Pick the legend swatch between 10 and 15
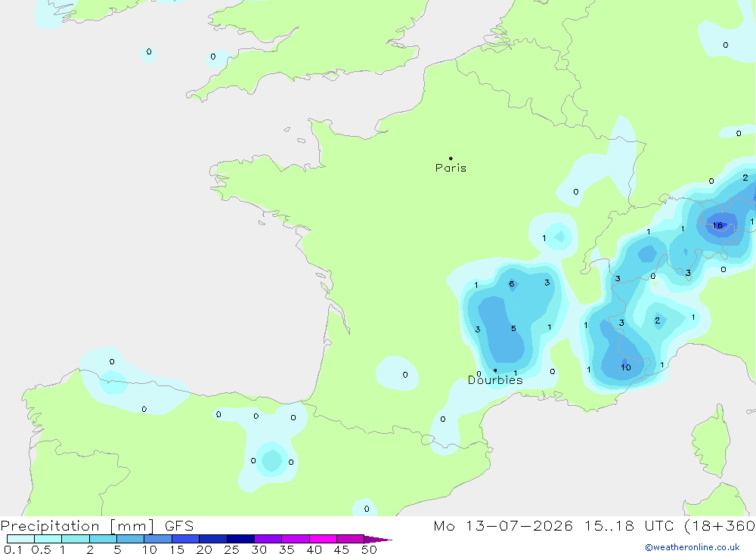The height and width of the screenshot is (554, 756). click(158, 539)
